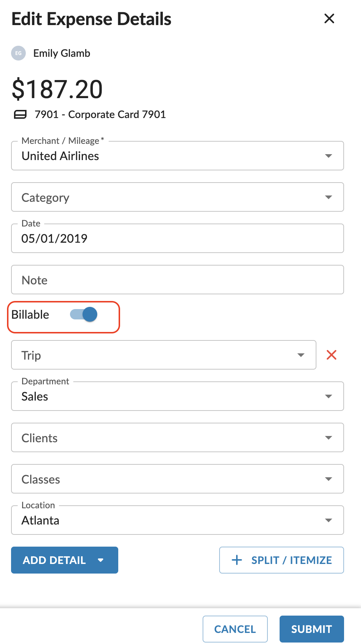The width and height of the screenshot is (361, 644).
Task: Submit the expense with SUBMIT button
Action: pos(312,629)
